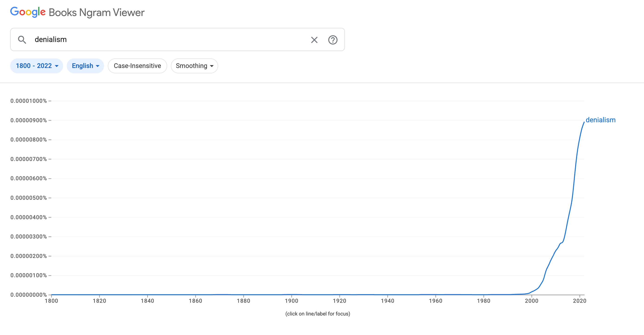
Task: Click Books Ngram Viewer title
Action: pyautogui.click(x=96, y=13)
